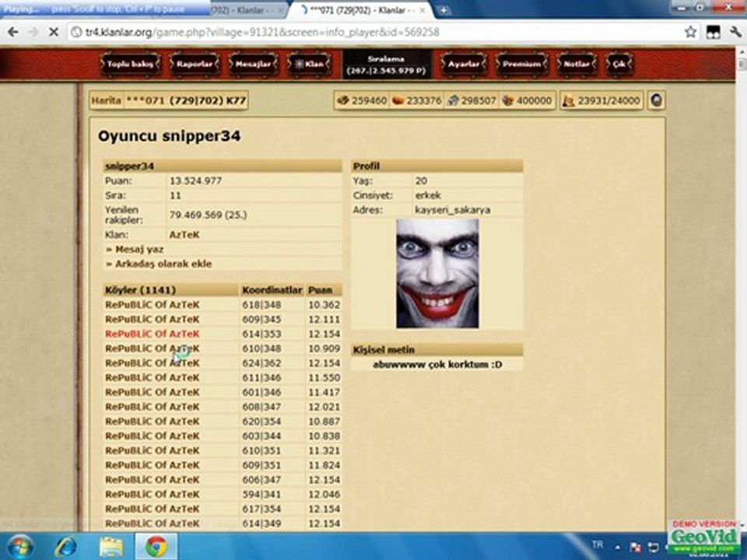The width and height of the screenshot is (747, 560).
Task: Click the round icon beside population counter
Action: pos(657,100)
